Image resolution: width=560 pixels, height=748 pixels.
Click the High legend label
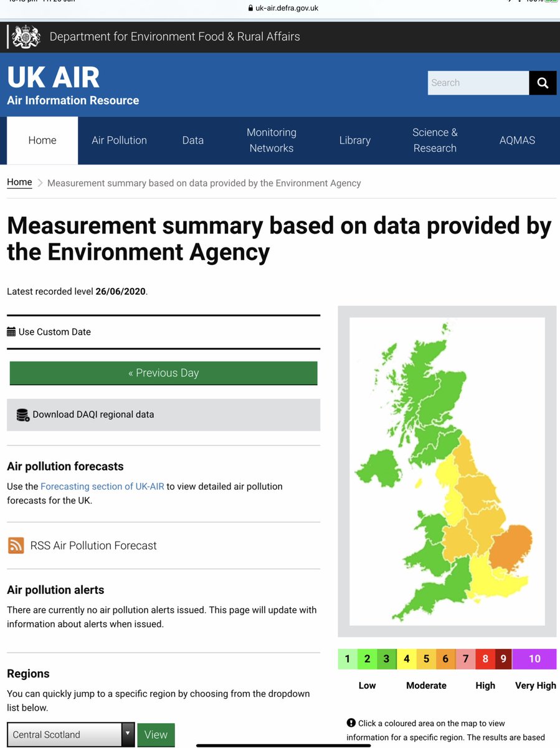(485, 686)
